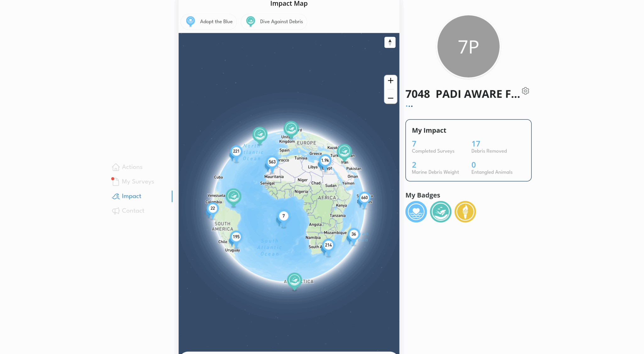Expand the truncated profile name via the ellipsis
This screenshot has width=644, height=354.
point(409,105)
